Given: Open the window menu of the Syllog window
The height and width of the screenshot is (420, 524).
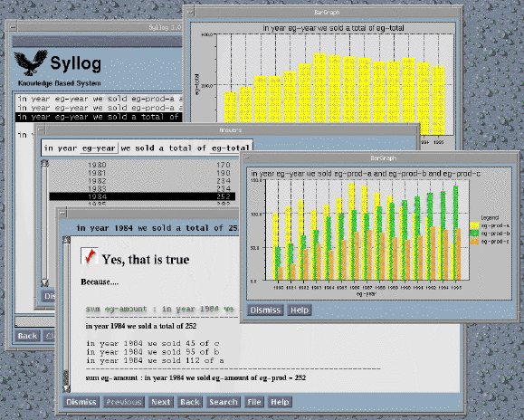Looking at the screenshot, I should (x=13, y=27).
